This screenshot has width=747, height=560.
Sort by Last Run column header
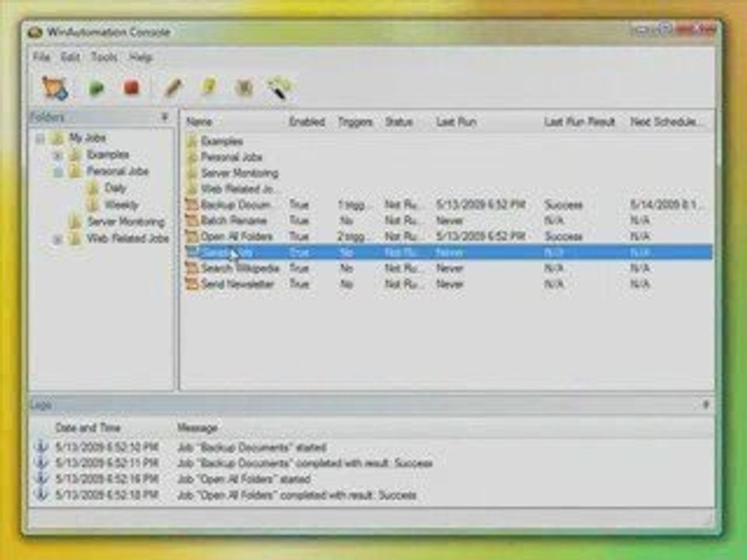[x=457, y=122]
